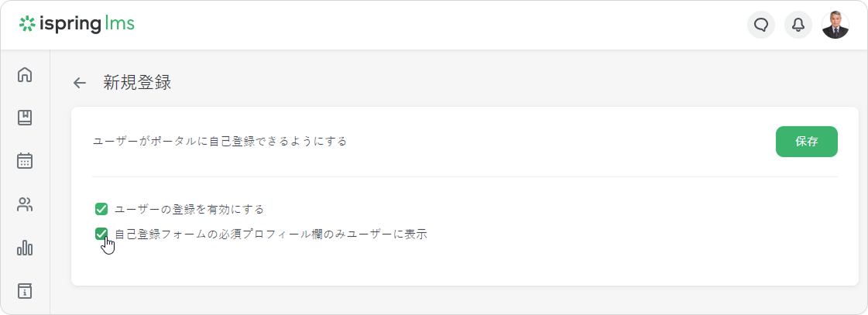The image size is (868, 315).
Task: Click the green "lms" text in the logo
Action: (118, 25)
